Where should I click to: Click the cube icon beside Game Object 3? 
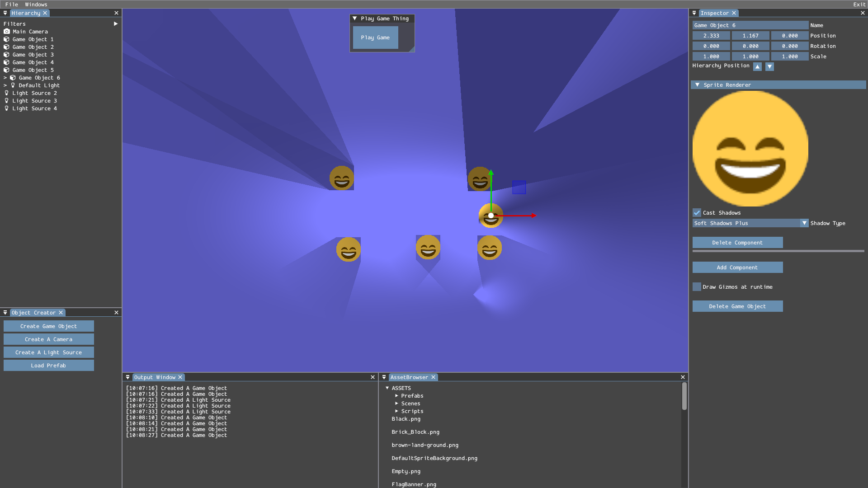(x=7, y=55)
